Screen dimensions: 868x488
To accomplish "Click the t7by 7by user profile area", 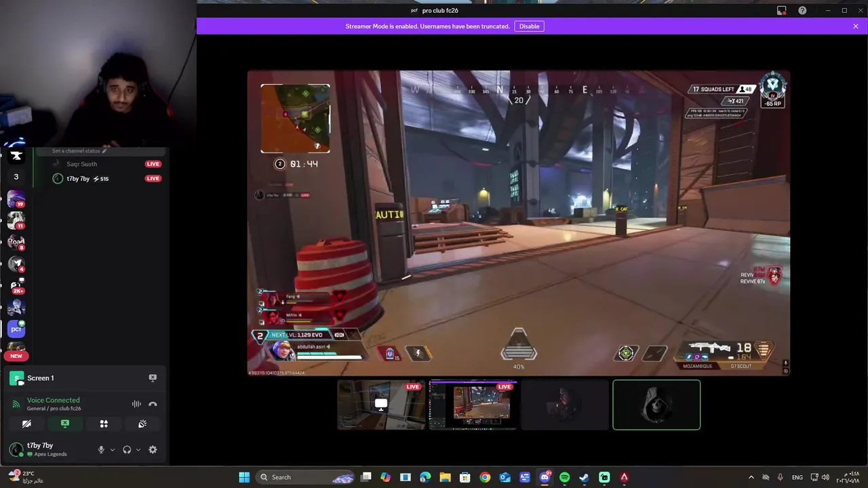I will coord(47,449).
